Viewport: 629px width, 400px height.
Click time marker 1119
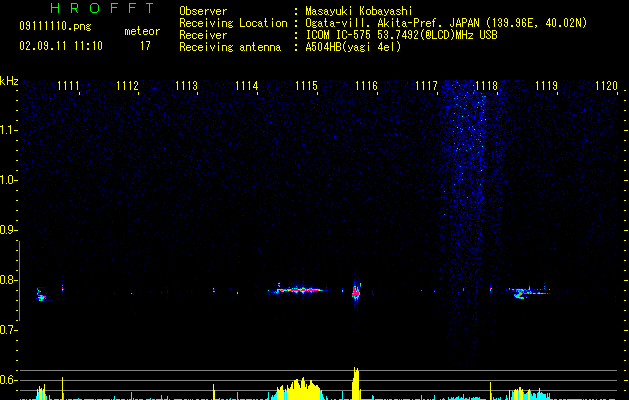click(x=546, y=86)
